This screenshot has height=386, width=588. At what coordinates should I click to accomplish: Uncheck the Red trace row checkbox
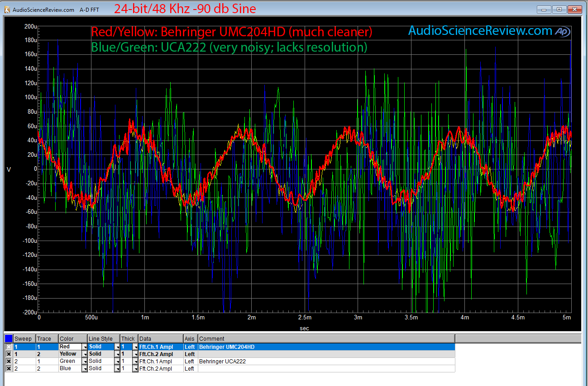9,347
